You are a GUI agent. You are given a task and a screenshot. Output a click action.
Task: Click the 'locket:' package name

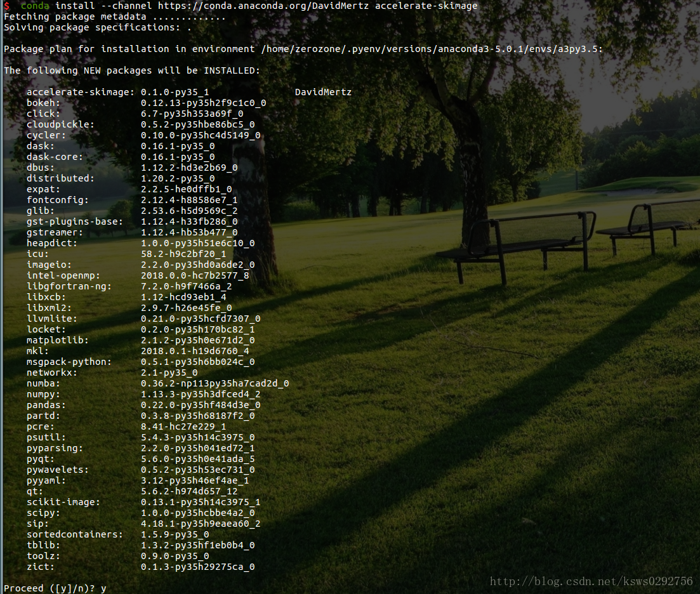tap(46, 329)
